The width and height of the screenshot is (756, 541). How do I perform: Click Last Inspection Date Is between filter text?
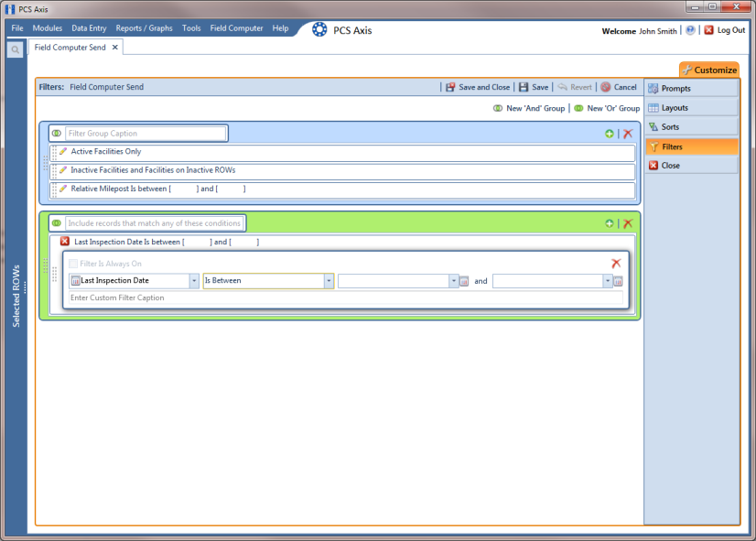click(167, 242)
